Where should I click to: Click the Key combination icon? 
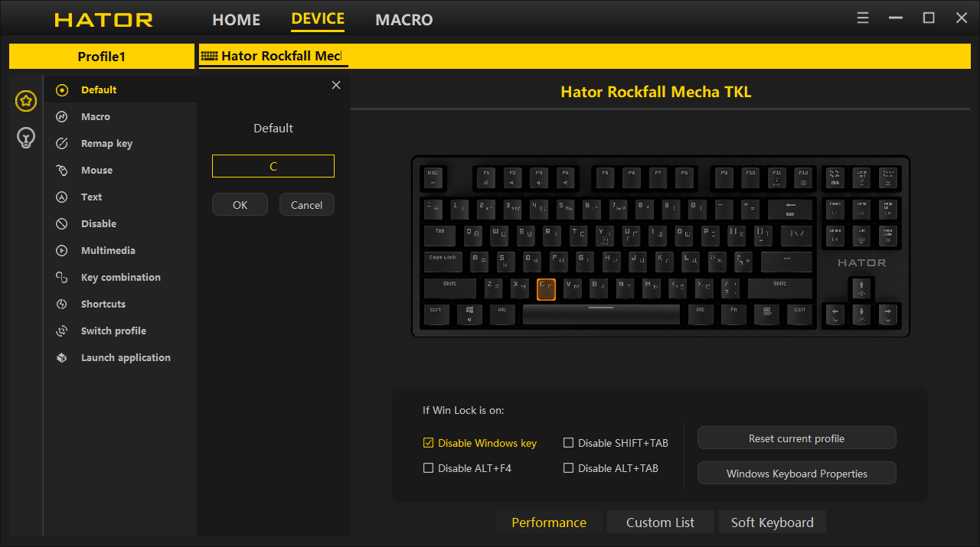[62, 278]
